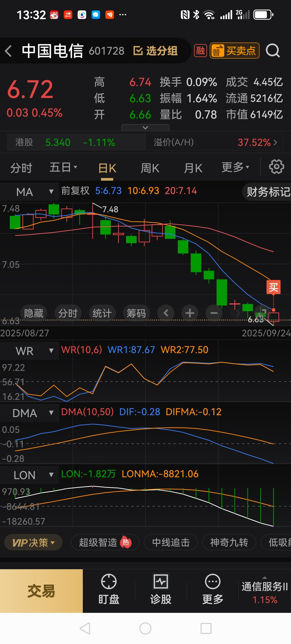
Task: Switch to the 月K tab
Action: pos(193,168)
